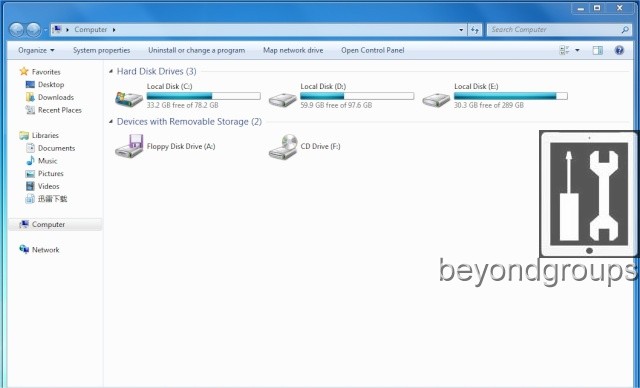Click Local Disk (C:) usage bar
This screenshot has height=388, width=640.
coord(204,96)
